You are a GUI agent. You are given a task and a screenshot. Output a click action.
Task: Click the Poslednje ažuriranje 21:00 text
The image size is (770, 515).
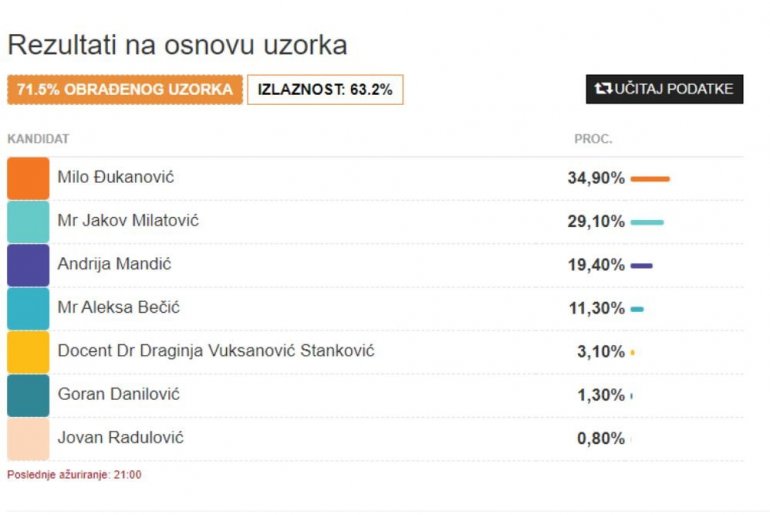click(x=74, y=475)
